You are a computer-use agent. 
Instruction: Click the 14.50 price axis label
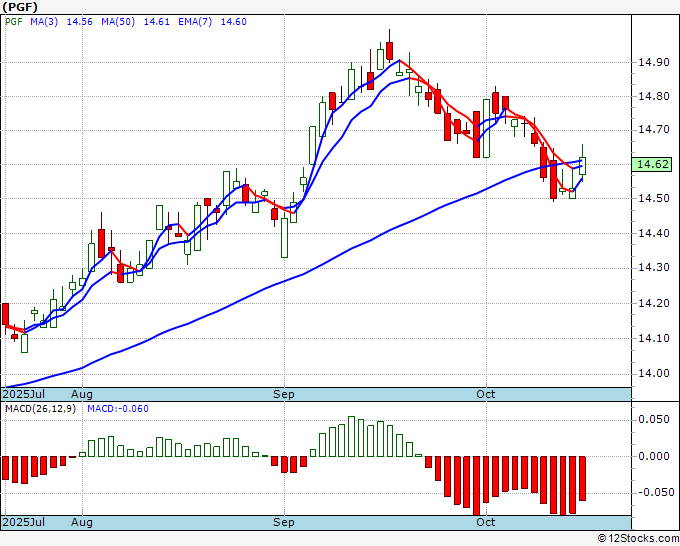pos(654,199)
